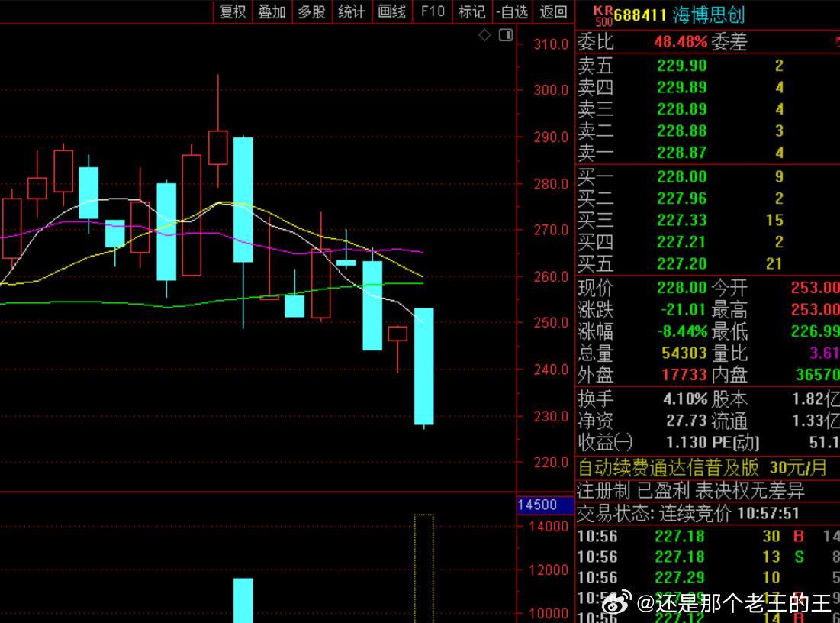
Task: Select the 多股 multi-stock view
Action: [x=312, y=11]
